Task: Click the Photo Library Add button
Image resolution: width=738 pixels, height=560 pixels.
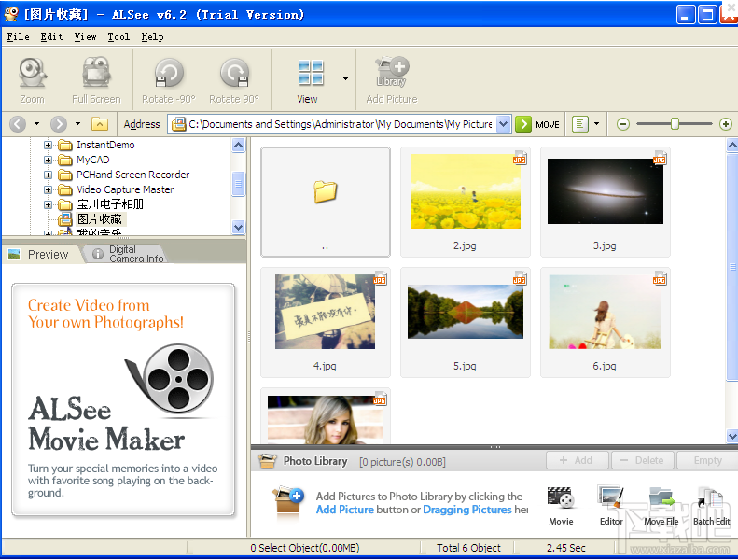Action: point(577,461)
